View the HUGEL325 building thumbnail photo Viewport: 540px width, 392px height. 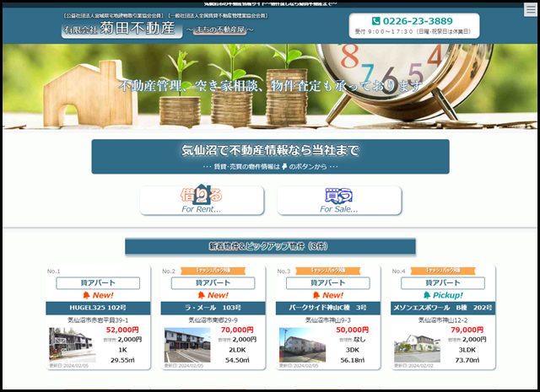click(73, 345)
